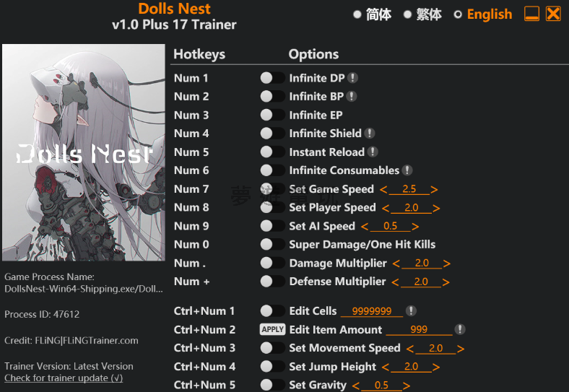Decrease Set Player Speed with left arrow
The height and width of the screenshot is (392, 569).
(x=386, y=208)
